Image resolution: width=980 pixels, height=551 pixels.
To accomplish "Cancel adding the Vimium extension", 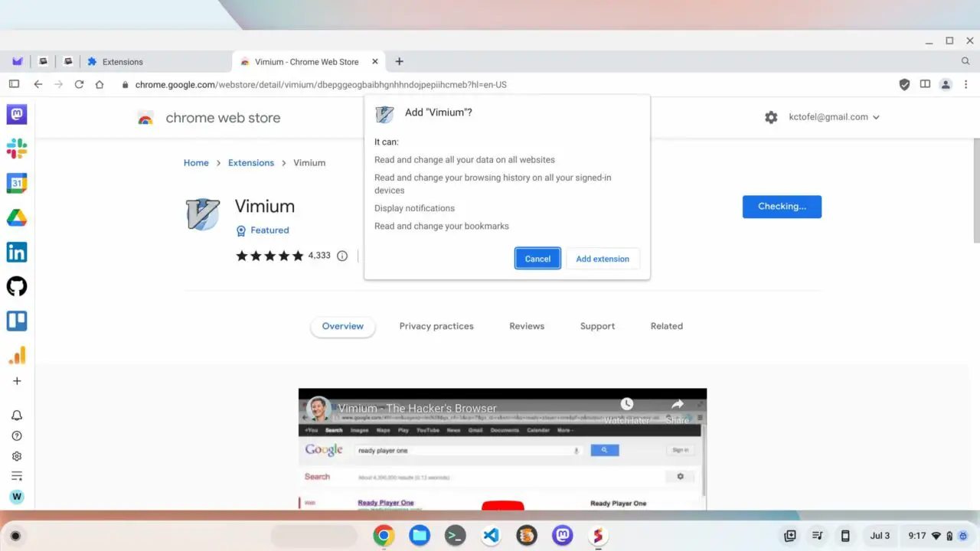I will click(537, 258).
